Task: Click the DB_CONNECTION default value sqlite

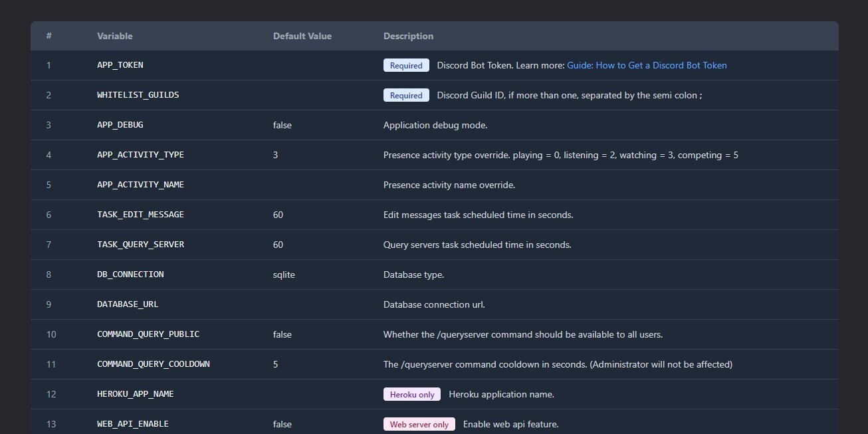Action: (284, 274)
